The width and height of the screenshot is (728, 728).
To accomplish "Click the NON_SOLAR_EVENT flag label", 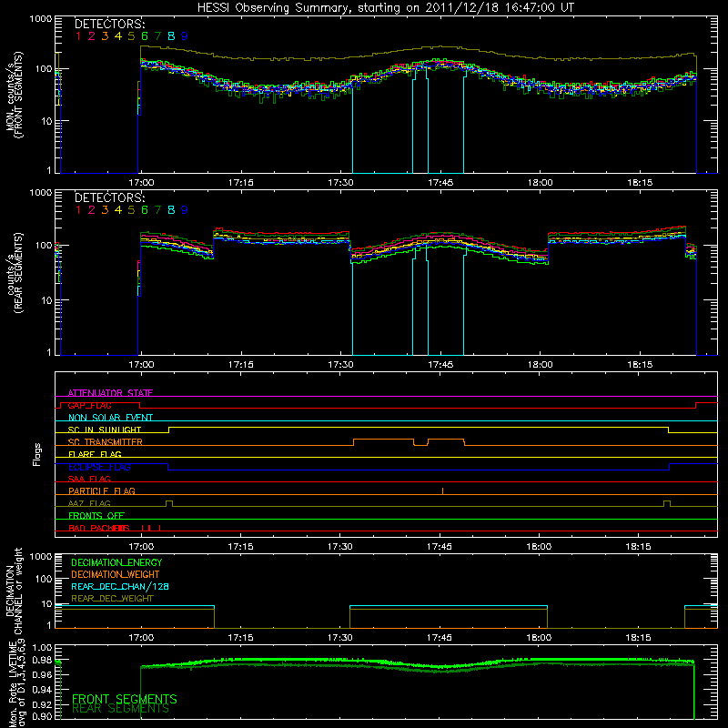I will click(x=110, y=418).
